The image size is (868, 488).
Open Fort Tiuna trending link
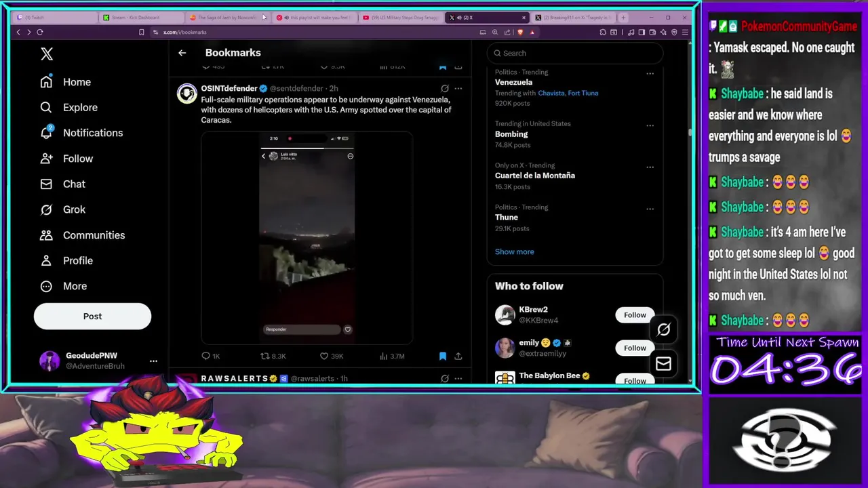[583, 93]
